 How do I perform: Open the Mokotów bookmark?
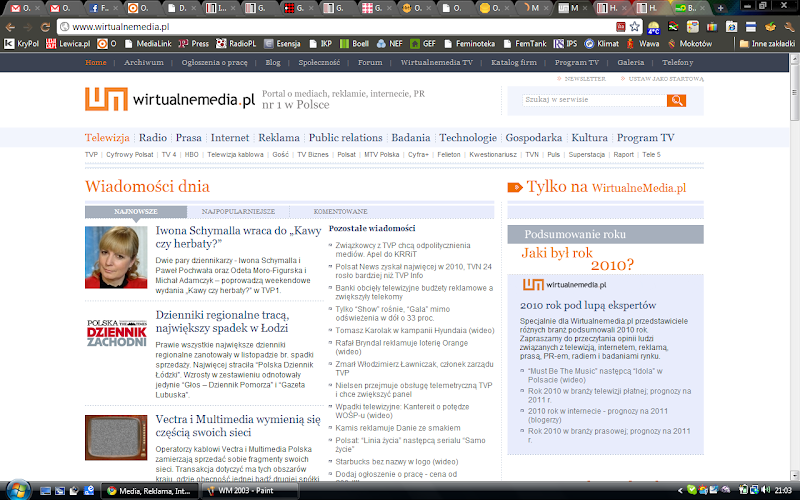point(690,44)
